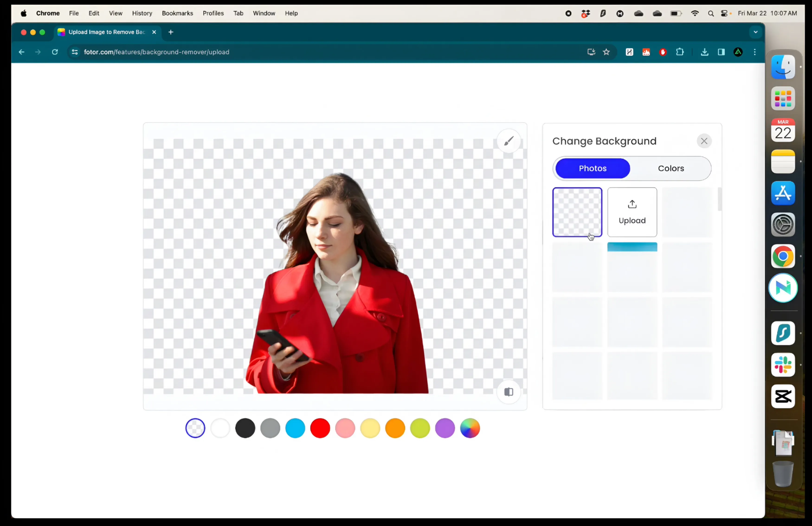This screenshot has width=812, height=526.
Task: Reload the Fotor page
Action: 55,52
